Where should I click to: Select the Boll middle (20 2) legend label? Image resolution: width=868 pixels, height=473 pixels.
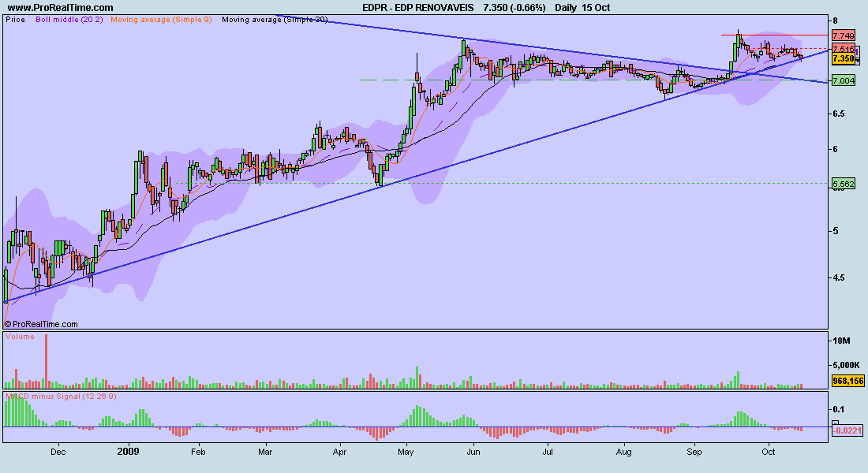tap(69, 20)
